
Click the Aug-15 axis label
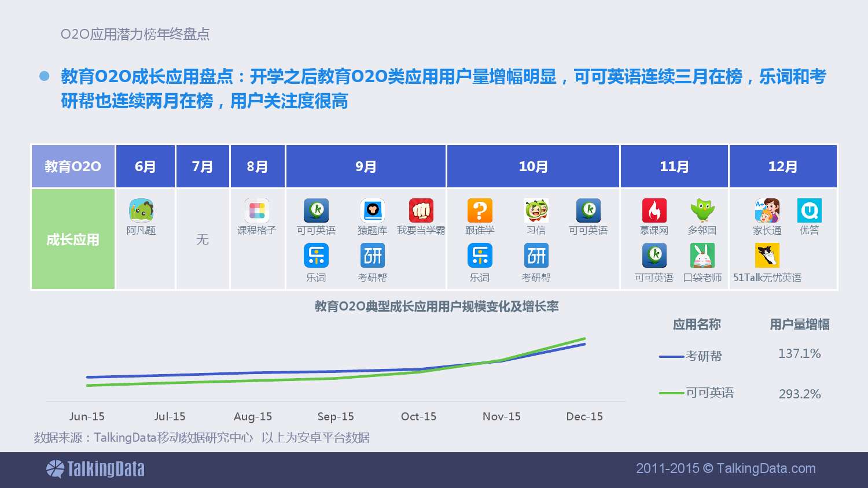pyautogui.click(x=253, y=416)
